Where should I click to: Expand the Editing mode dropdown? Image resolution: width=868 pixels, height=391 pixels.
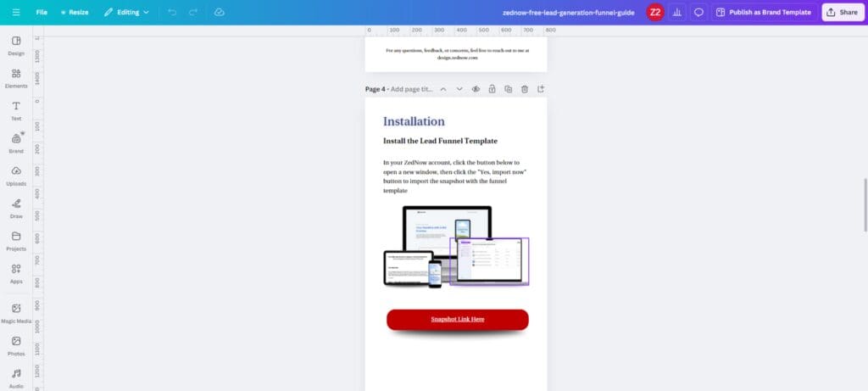(x=127, y=12)
